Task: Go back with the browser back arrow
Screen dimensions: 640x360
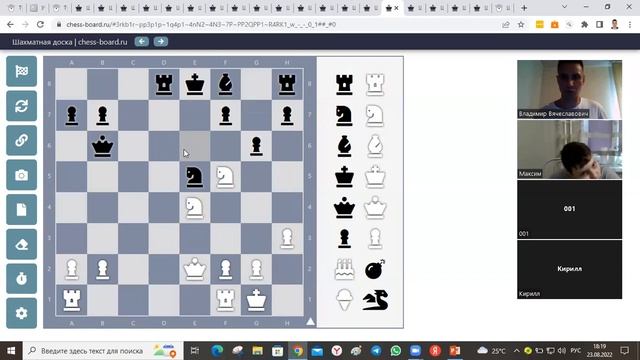Action: (x=10, y=24)
